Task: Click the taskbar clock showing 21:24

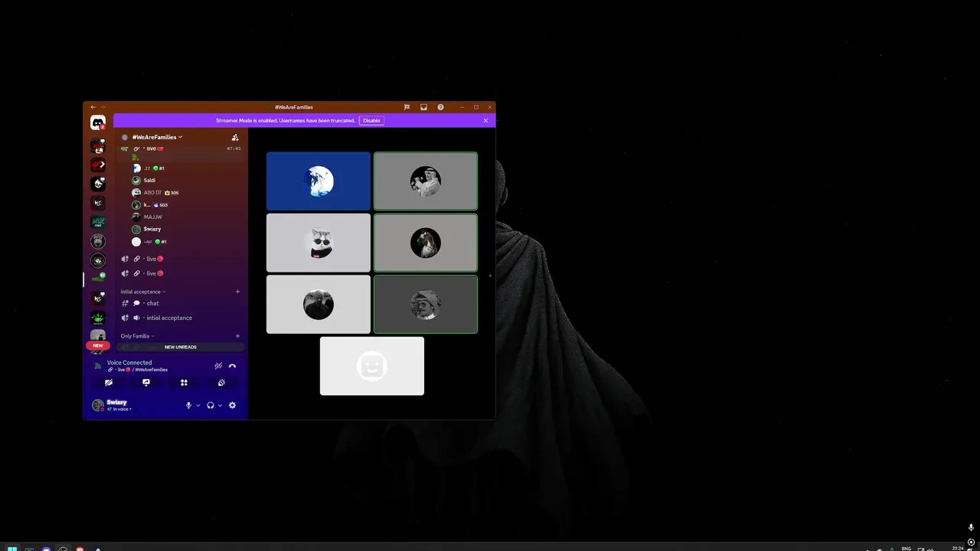Action: (958, 548)
